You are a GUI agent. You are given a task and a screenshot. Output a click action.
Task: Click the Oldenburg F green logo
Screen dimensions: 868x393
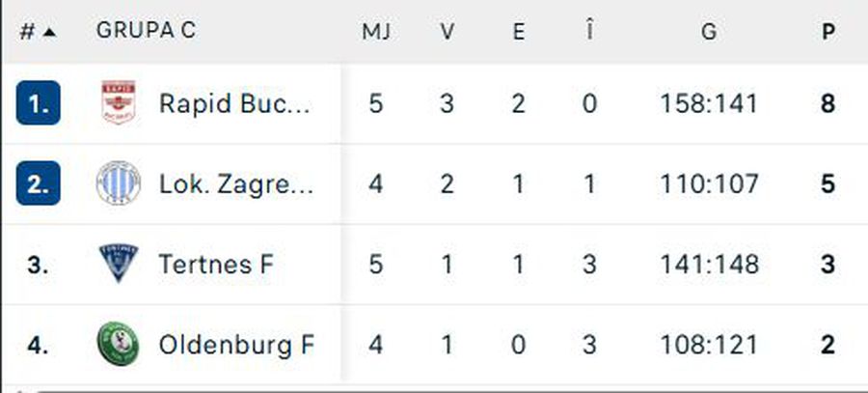click(x=119, y=344)
